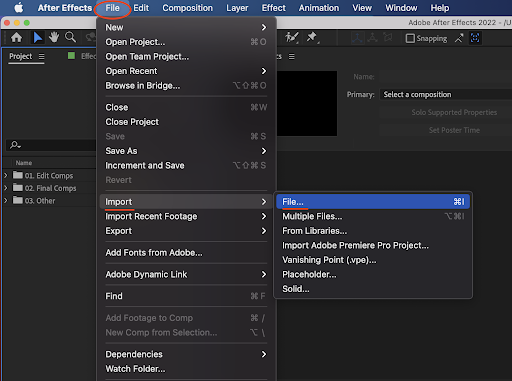
Task: Click the search magnifier in Project panel
Action: click(x=15, y=145)
